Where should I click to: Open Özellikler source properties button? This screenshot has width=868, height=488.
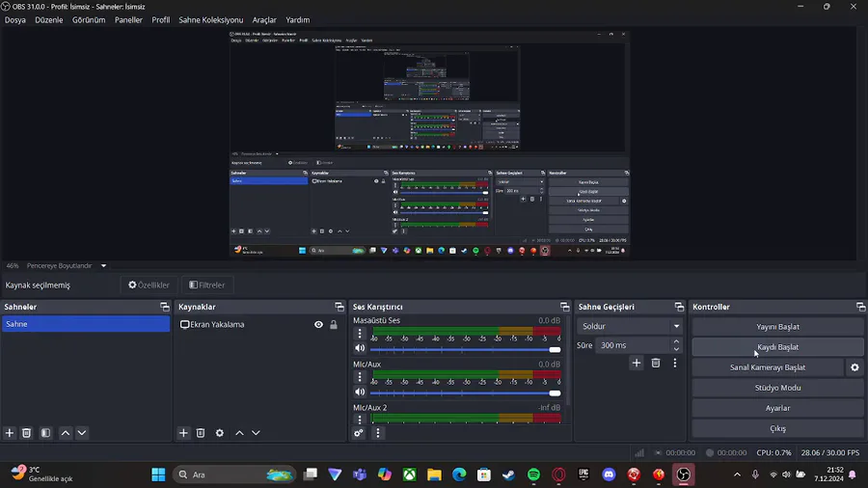tap(149, 285)
